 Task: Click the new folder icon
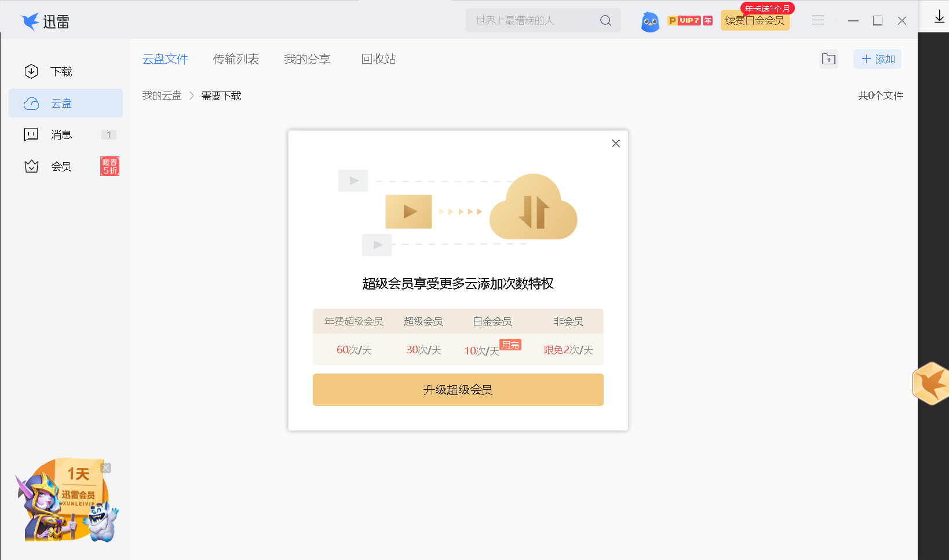point(828,59)
